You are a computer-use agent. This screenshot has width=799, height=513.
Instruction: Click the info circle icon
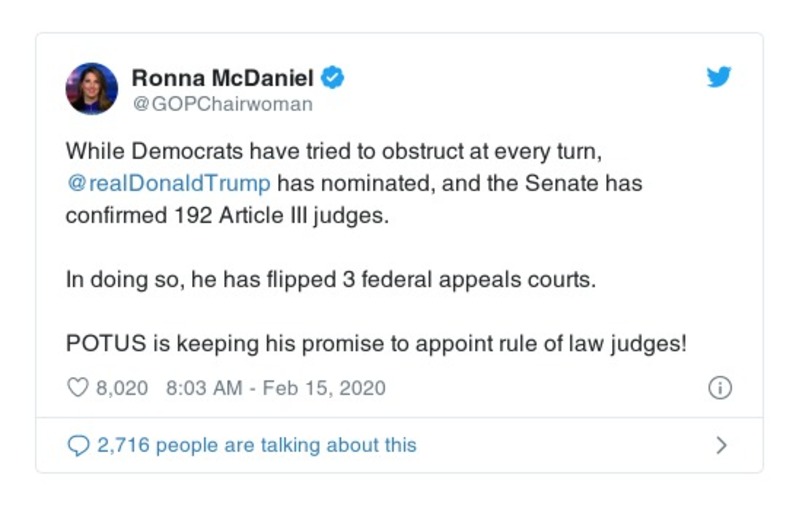(719, 388)
